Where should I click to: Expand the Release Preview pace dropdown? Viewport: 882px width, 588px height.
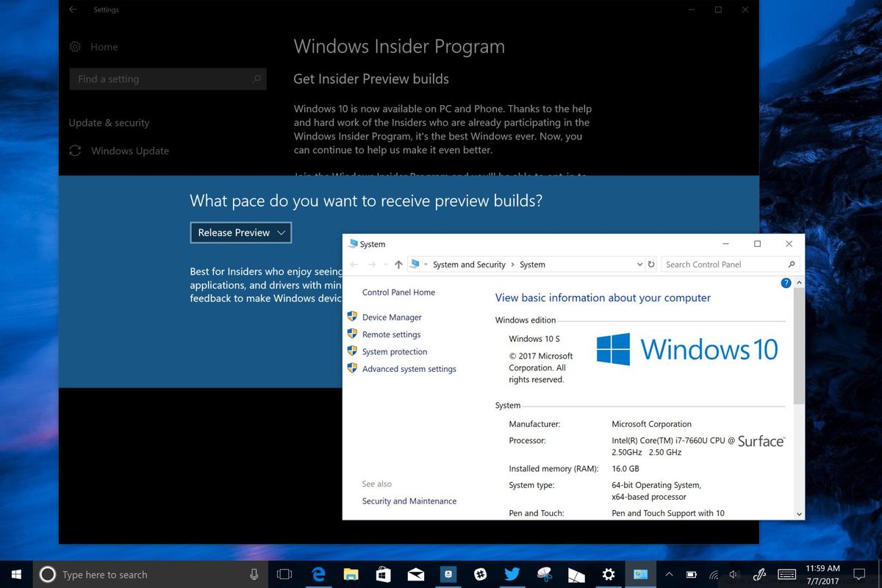[240, 232]
